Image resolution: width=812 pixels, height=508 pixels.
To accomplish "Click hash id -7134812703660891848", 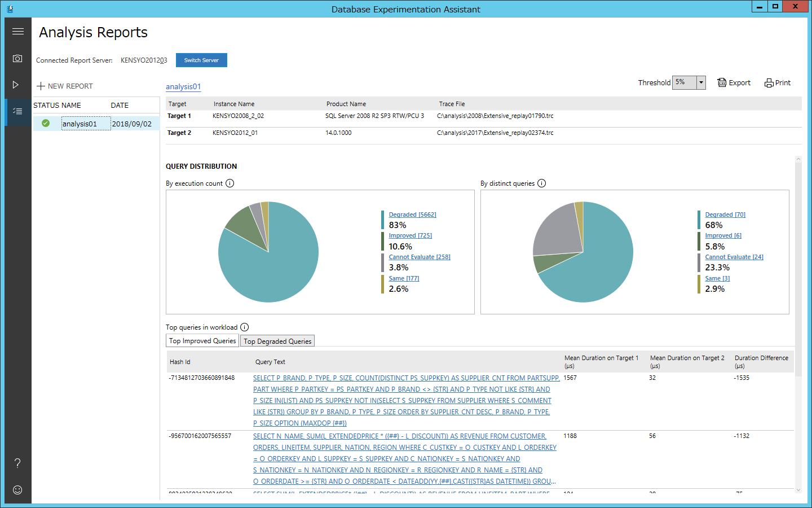I will pos(202,378).
